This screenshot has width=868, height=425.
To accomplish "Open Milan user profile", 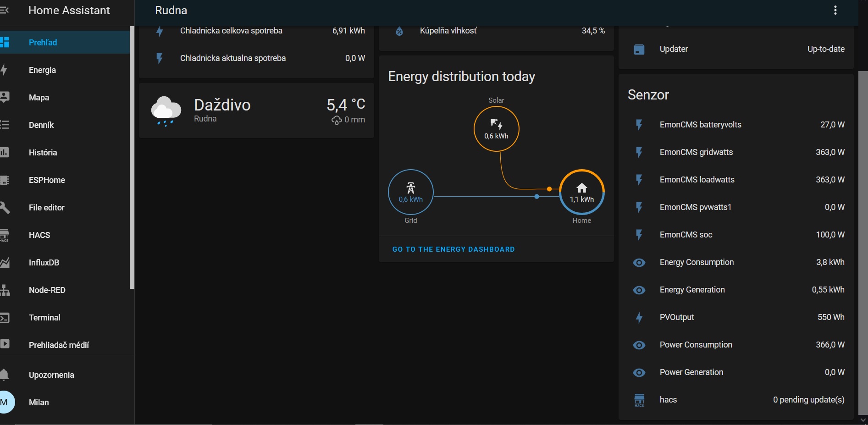I will click(67, 402).
